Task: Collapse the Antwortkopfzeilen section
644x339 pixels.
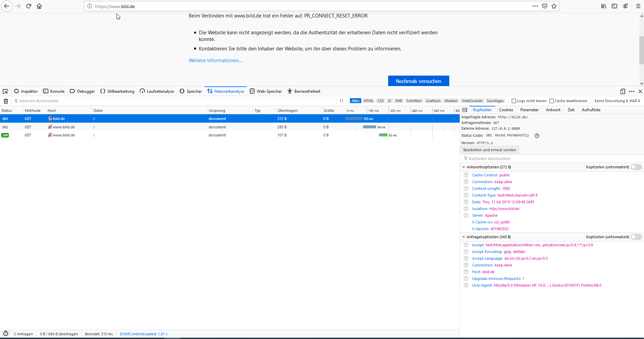Action: (x=464, y=167)
